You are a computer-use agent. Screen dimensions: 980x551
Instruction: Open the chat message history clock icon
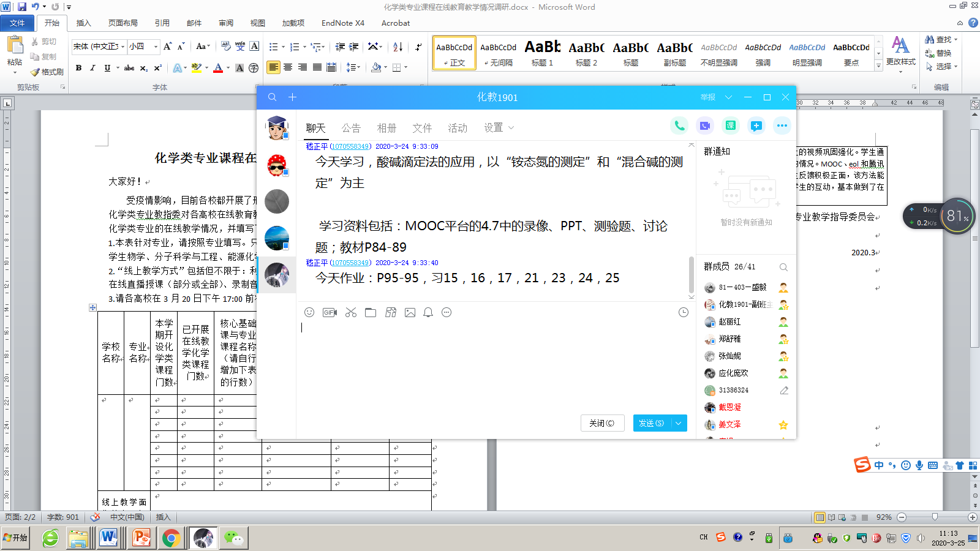(x=684, y=312)
